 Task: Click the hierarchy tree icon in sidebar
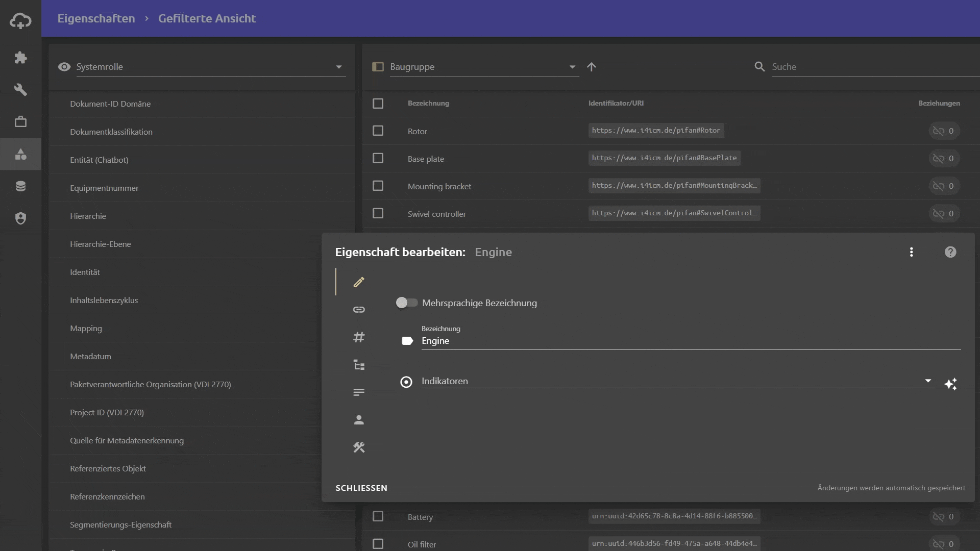pyautogui.click(x=359, y=365)
